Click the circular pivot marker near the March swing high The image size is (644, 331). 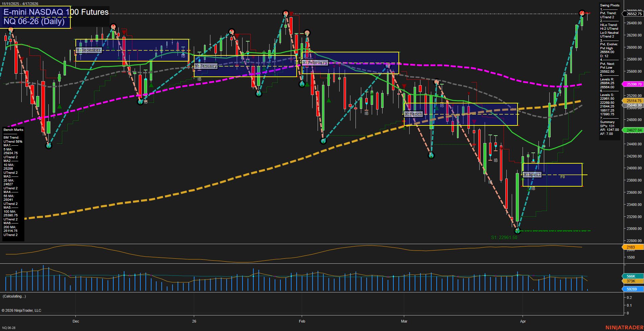point(436,81)
